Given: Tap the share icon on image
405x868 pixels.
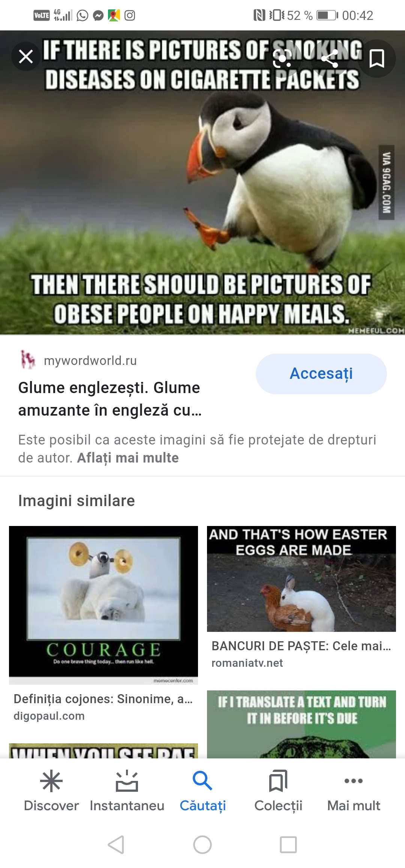Looking at the screenshot, I should click(330, 59).
